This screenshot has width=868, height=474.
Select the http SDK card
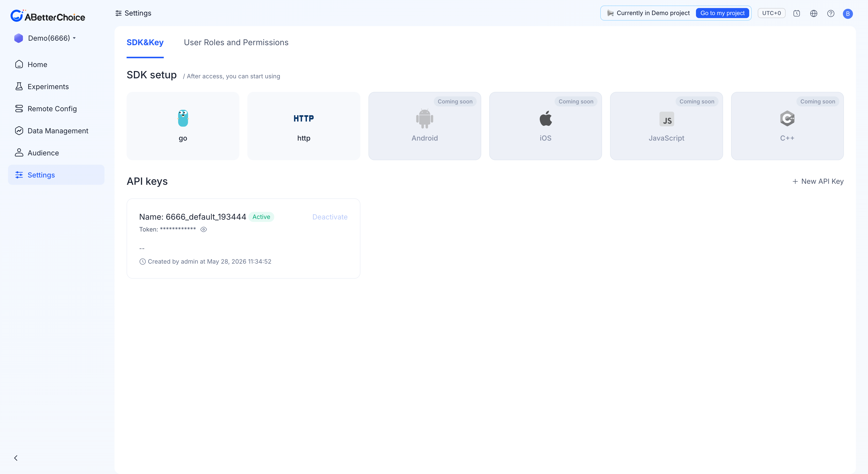[304, 126]
